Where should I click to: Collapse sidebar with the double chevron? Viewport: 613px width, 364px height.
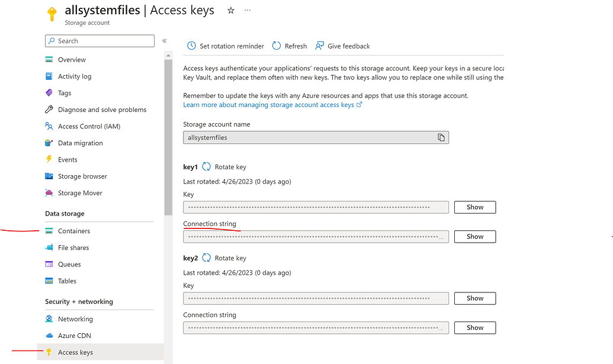(x=164, y=41)
